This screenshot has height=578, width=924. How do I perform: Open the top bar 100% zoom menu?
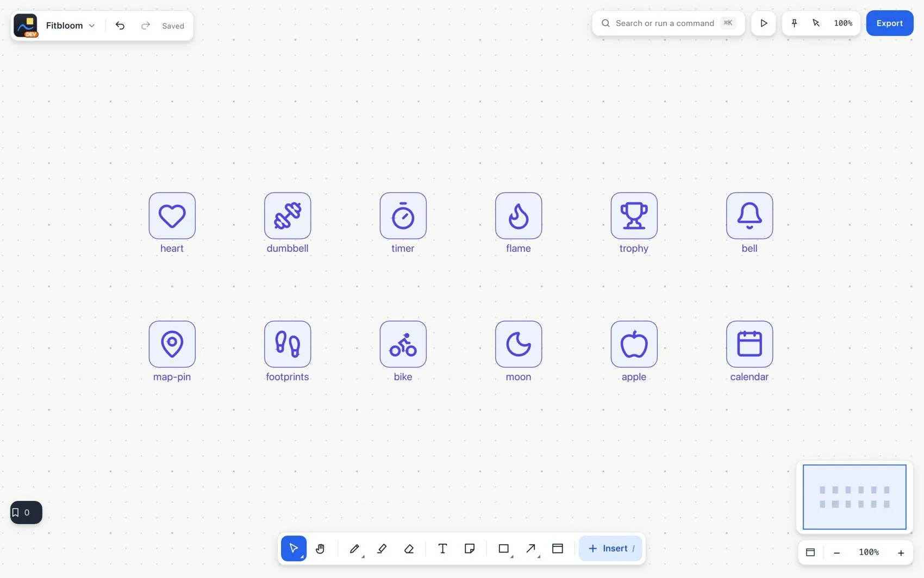843,23
